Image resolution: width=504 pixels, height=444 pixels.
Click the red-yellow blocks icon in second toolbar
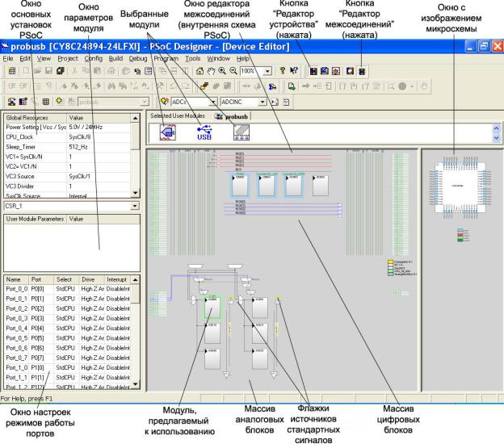(x=204, y=86)
